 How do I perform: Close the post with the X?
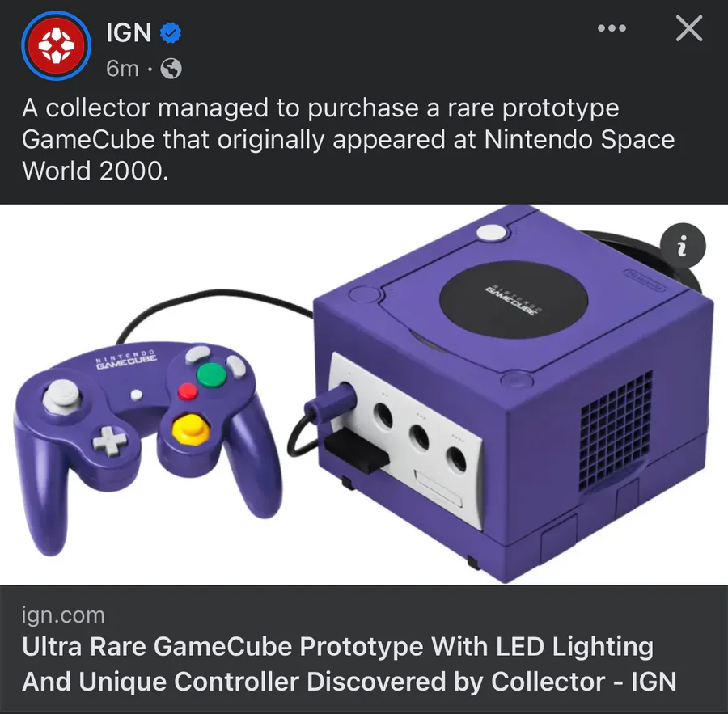coord(689,29)
